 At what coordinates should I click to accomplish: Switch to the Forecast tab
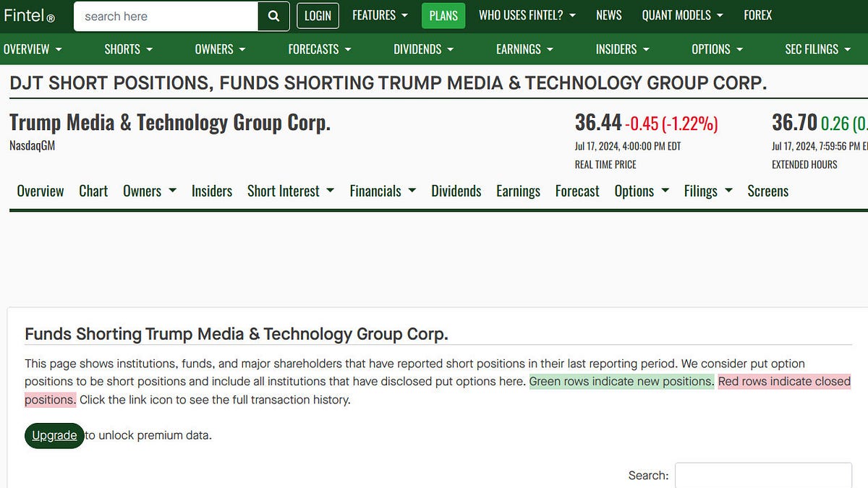[577, 191]
